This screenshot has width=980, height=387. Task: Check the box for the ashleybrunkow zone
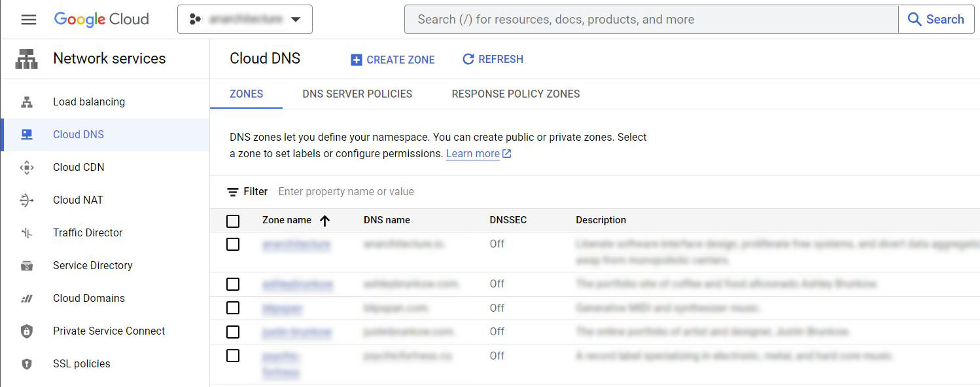[x=233, y=284]
